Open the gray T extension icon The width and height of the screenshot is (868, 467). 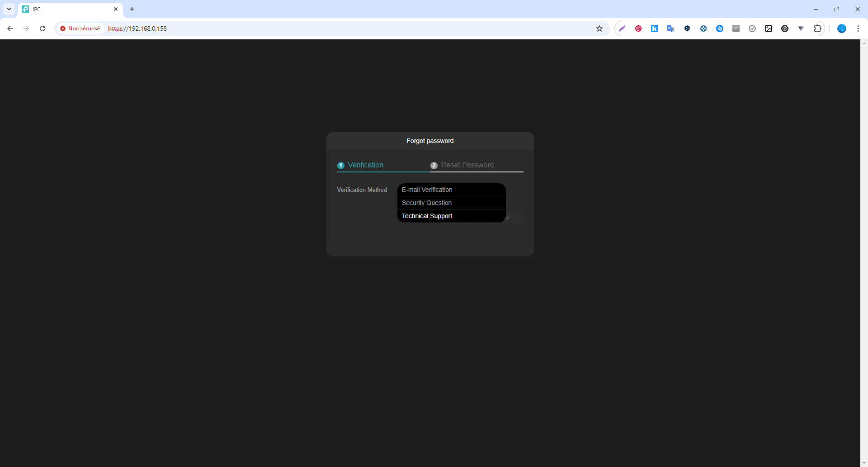coord(736,29)
